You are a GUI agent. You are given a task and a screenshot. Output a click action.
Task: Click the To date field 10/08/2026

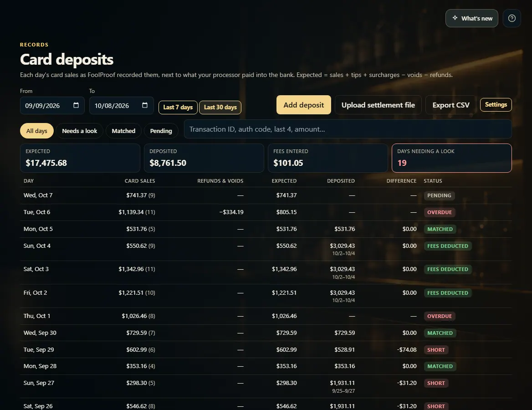tap(122, 106)
